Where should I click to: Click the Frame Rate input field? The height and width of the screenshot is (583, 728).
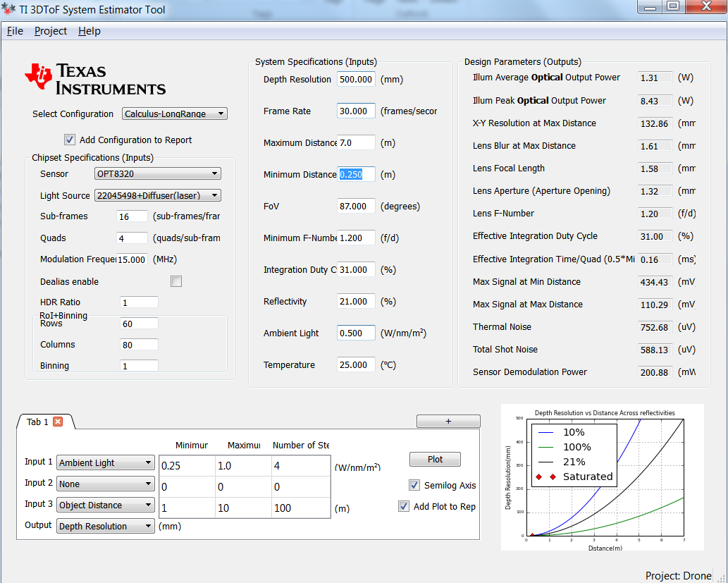(x=356, y=111)
